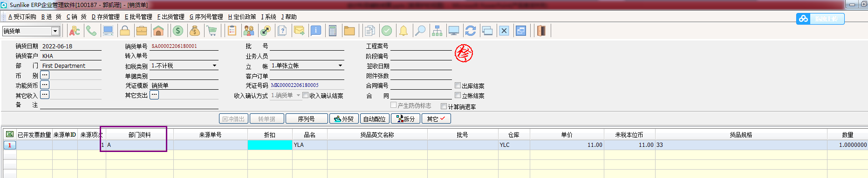Click the yellow padlock toolbar icon
Image resolution: width=868 pixels, height=178 pixels.
pos(125,31)
